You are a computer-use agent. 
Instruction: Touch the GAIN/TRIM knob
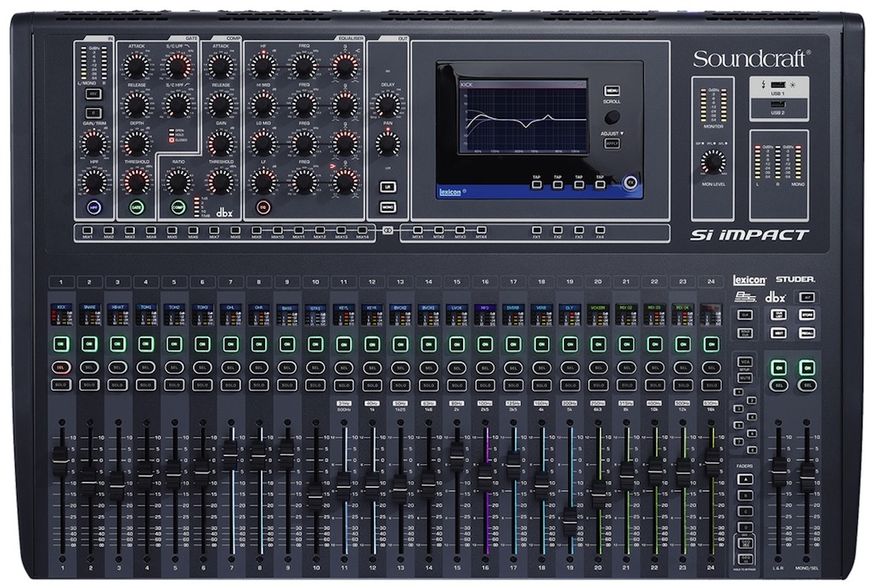(93, 143)
